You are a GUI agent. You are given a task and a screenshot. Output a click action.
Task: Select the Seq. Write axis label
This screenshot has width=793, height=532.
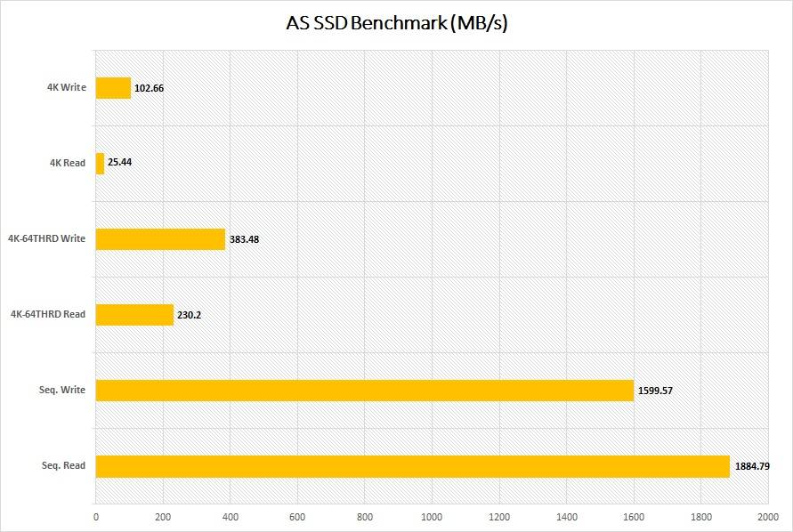coord(62,390)
